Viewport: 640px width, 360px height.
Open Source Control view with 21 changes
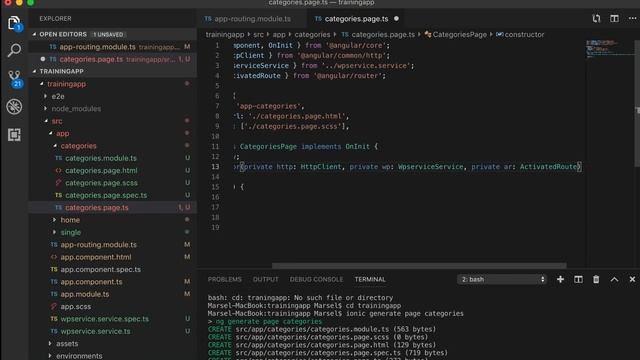(14, 78)
